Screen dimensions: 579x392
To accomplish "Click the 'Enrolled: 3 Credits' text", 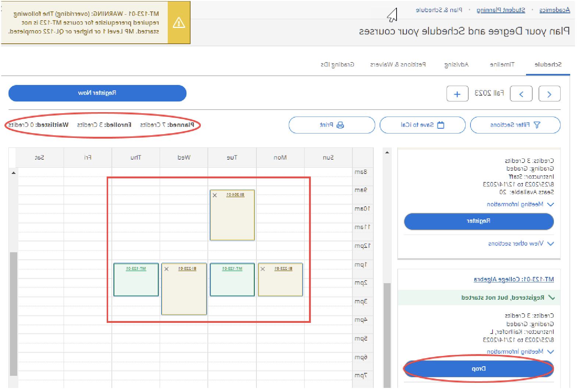I will point(104,125).
